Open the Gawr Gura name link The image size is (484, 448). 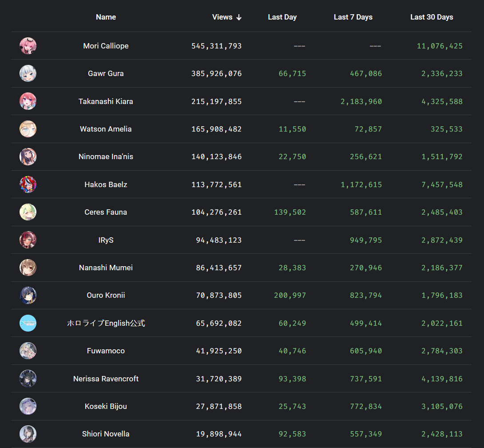[106, 73]
